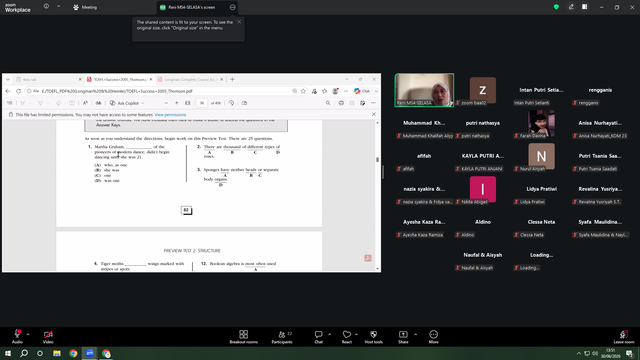Click Ask Copilot in the PDF toolbar
The height and width of the screenshot is (360, 640).
click(x=125, y=103)
